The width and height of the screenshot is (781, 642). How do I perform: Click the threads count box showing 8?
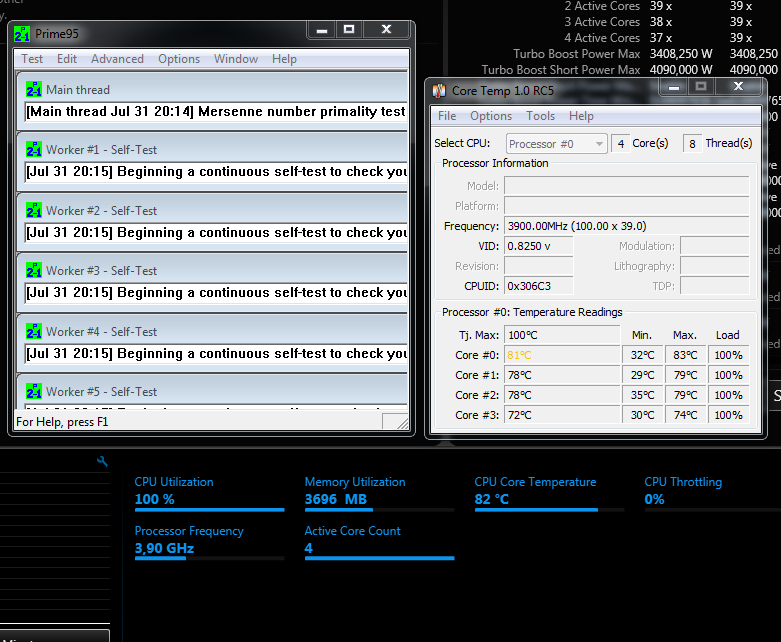click(692, 144)
